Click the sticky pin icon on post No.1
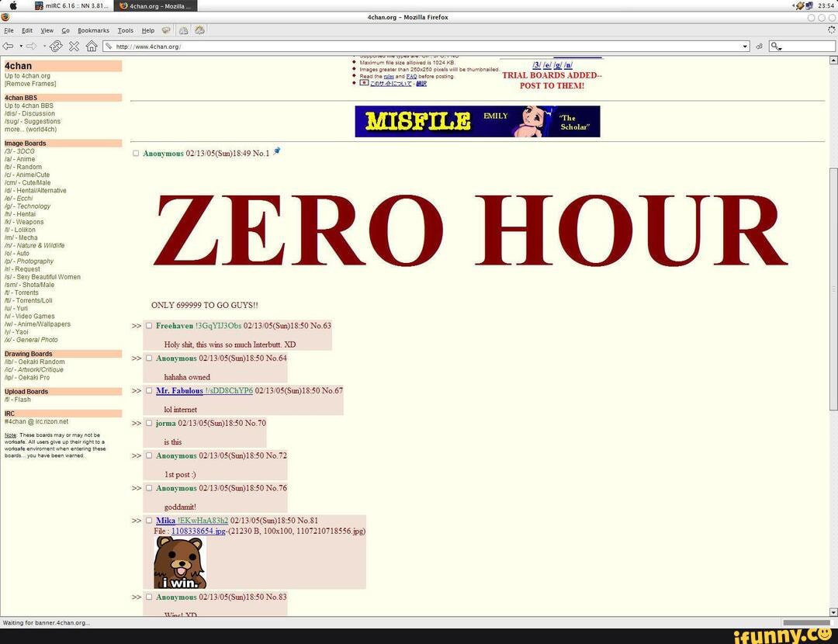Viewport: 838px width, 644px height. (x=277, y=151)
